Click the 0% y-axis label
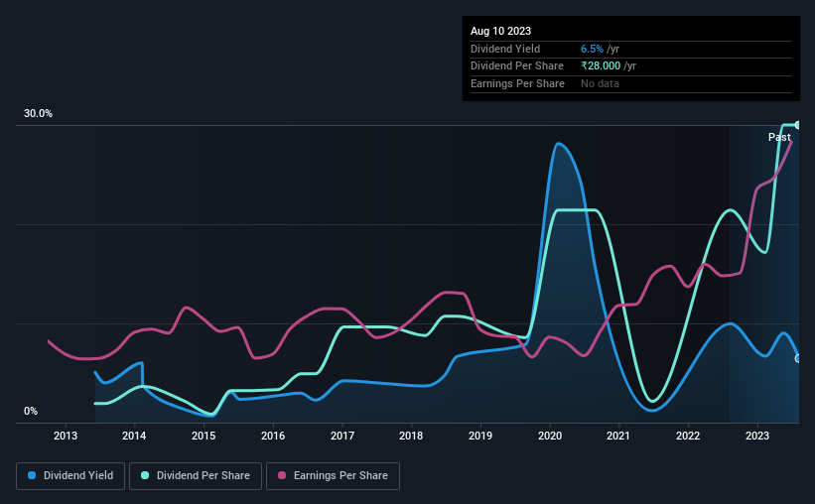The height and width of the screenshot is (504, 815). click(31, 411)
